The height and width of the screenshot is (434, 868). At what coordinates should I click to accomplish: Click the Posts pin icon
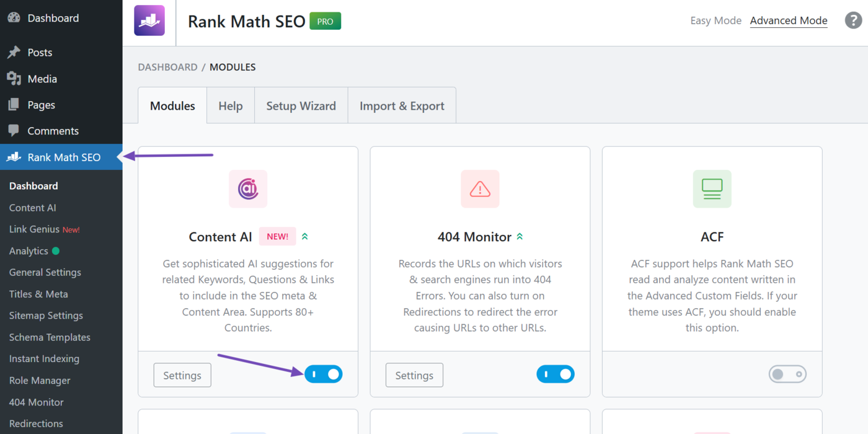point(14,53)
